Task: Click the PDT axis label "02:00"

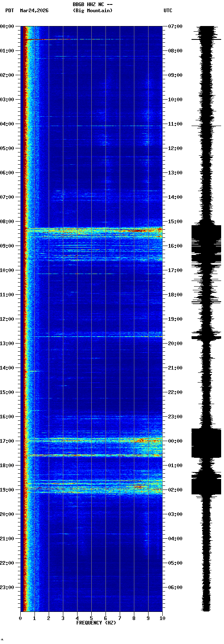Action: [7, 75]
